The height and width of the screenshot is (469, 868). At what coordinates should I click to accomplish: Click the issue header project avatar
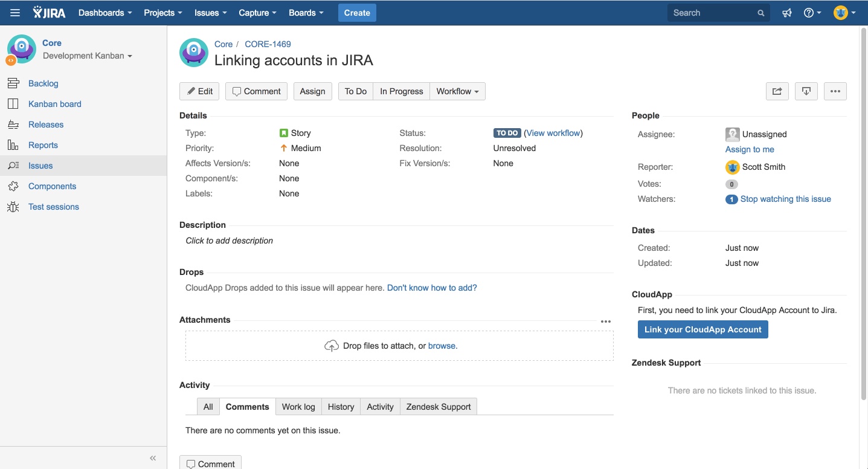point(194,53)
